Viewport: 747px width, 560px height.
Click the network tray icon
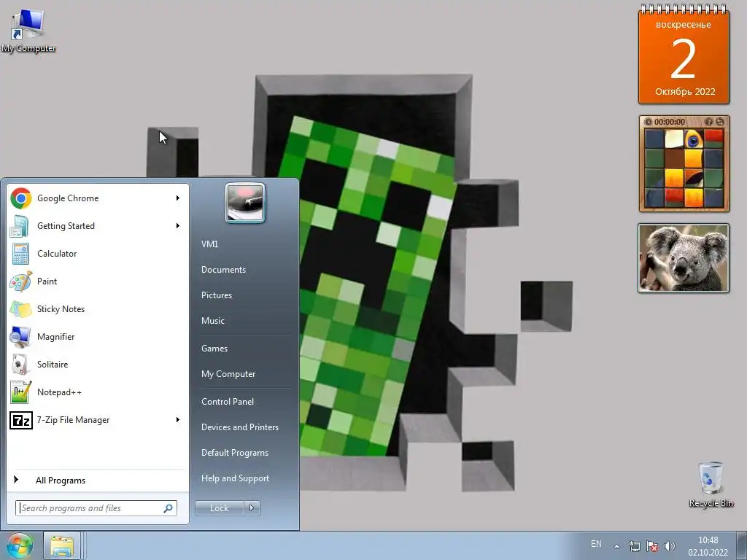(634, 545)
